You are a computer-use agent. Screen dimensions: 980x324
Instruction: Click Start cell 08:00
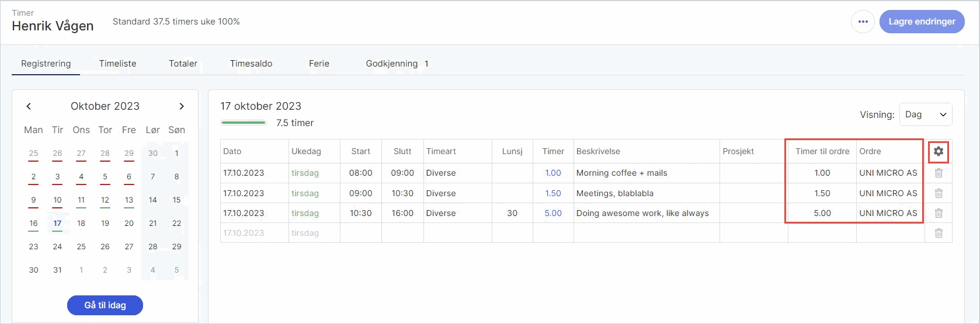[x=361, y=173]
